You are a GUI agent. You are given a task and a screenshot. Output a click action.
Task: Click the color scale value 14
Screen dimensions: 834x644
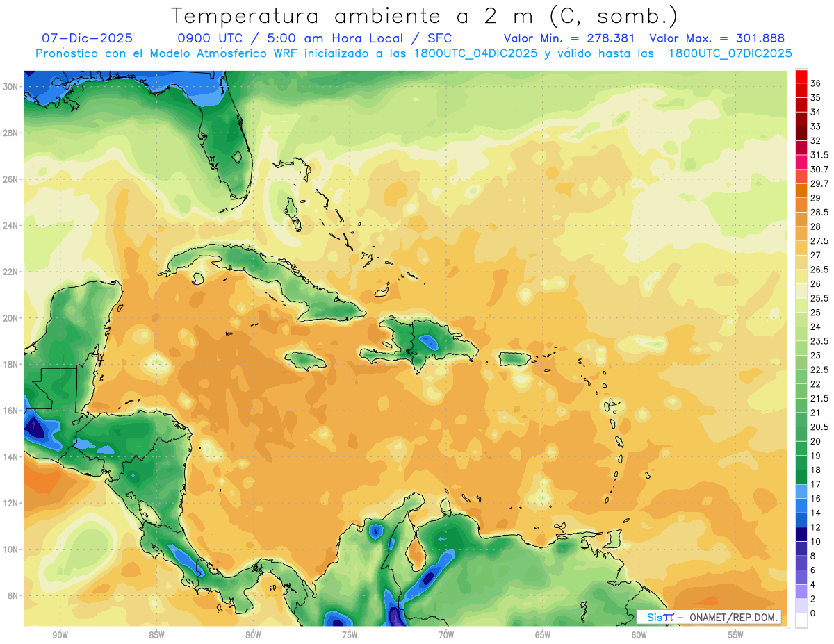[815, 513]
